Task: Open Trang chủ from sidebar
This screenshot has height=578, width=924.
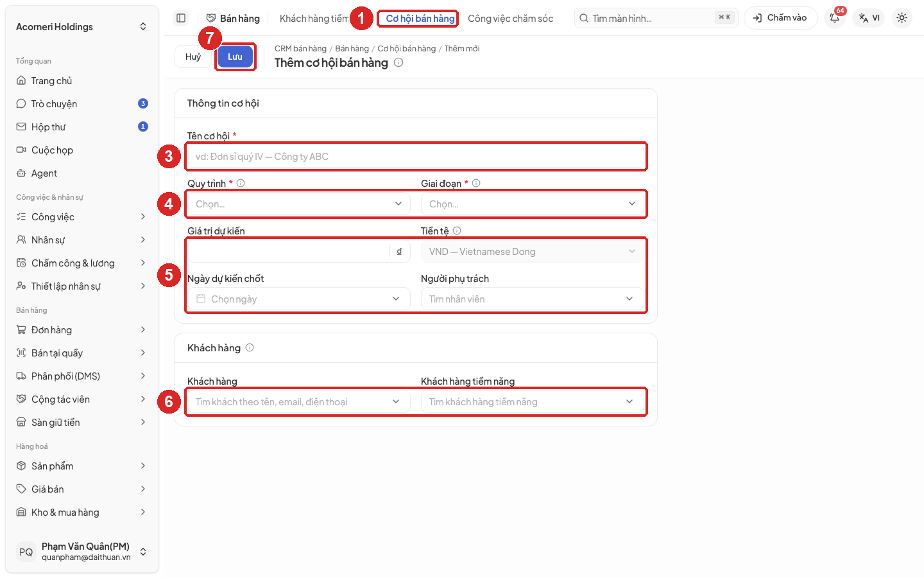Action: click(x=82, y=81)
